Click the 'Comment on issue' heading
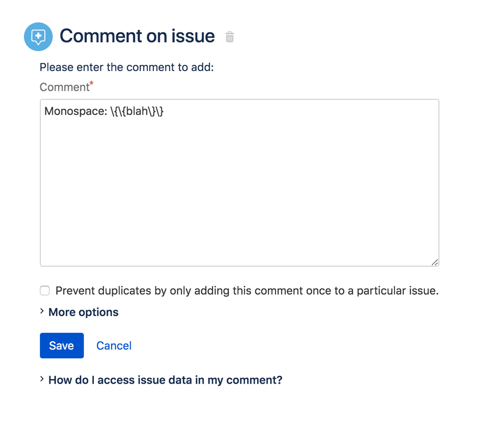 click(x=137, y=36)
